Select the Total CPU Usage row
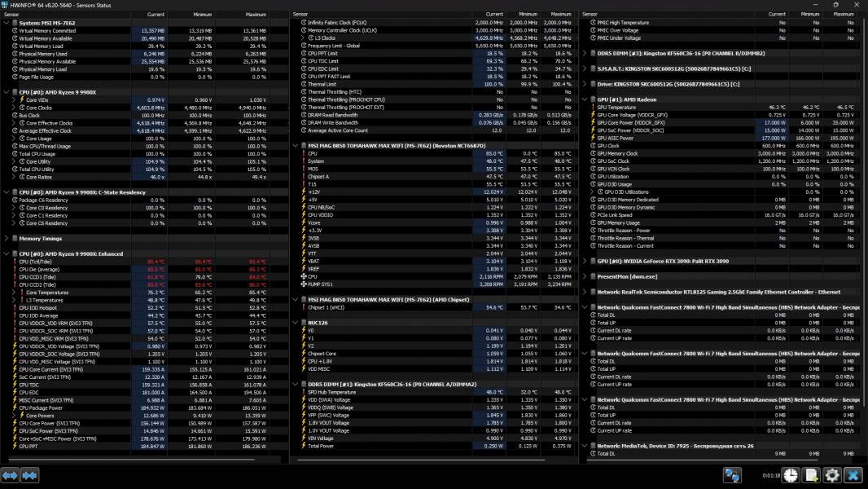 coord(144,154)
